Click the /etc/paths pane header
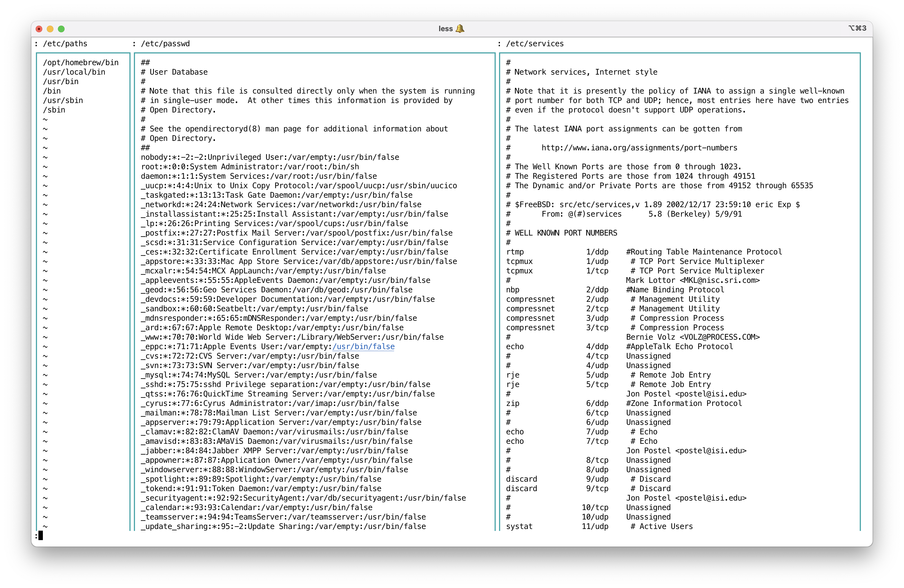 [65, 44]
